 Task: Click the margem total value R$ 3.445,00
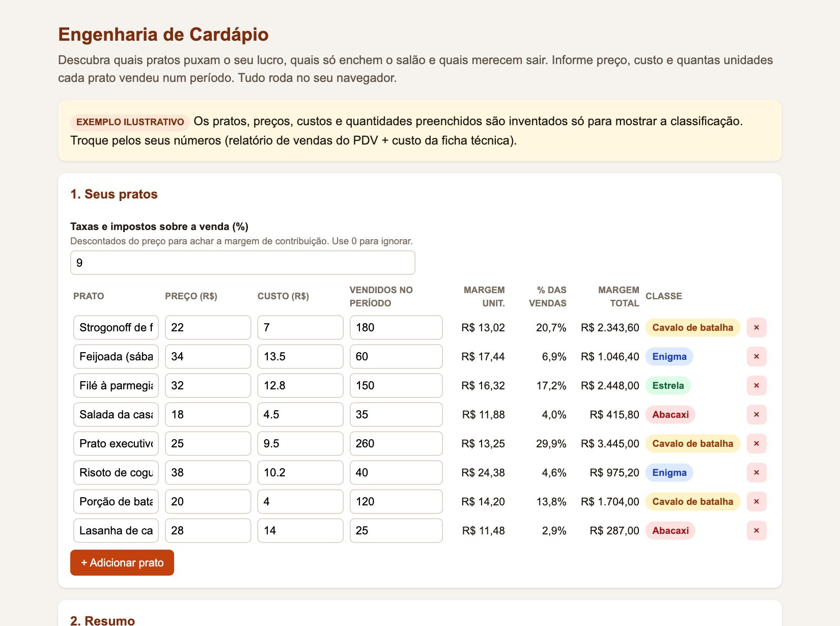[610, 443]
